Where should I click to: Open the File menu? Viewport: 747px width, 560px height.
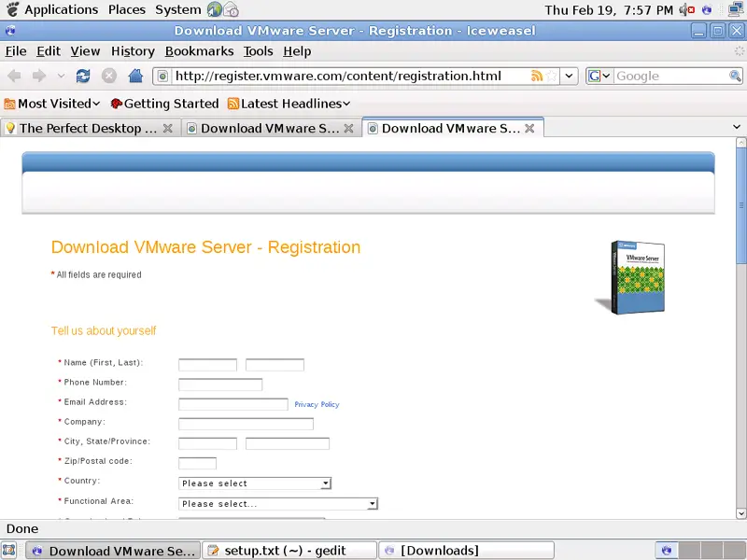(x=16, y=51)
